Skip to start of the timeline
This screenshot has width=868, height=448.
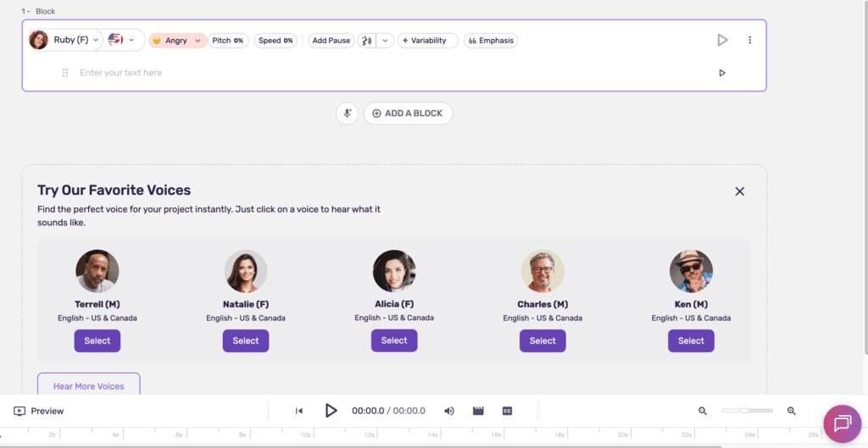coord(299,411)
